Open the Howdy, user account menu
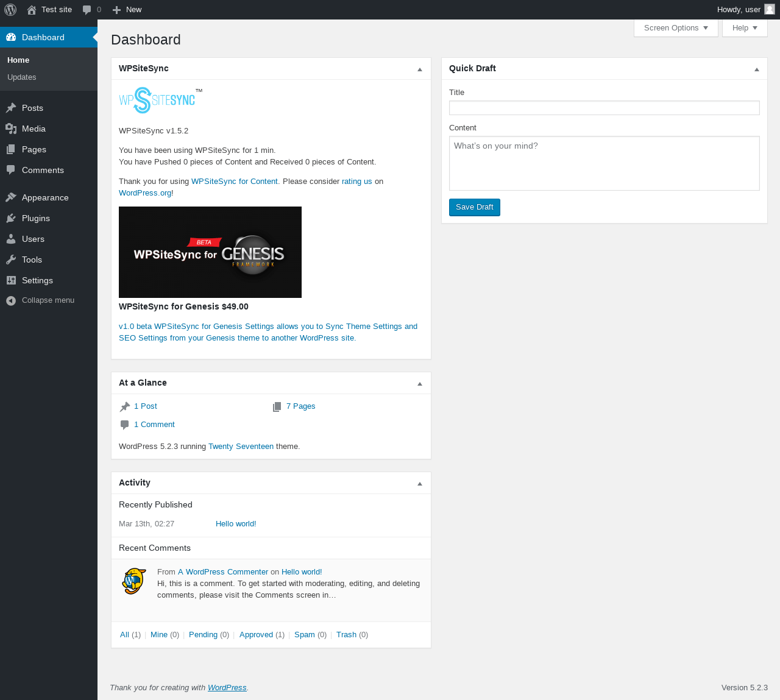The height and width of the screenshot is (700, 780). point(746,10)
